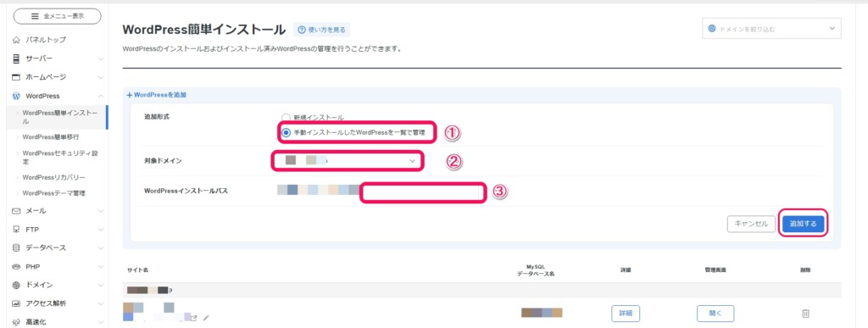Click the 追加形式 label
Viewport: 868px width, 328px height.
157,118
